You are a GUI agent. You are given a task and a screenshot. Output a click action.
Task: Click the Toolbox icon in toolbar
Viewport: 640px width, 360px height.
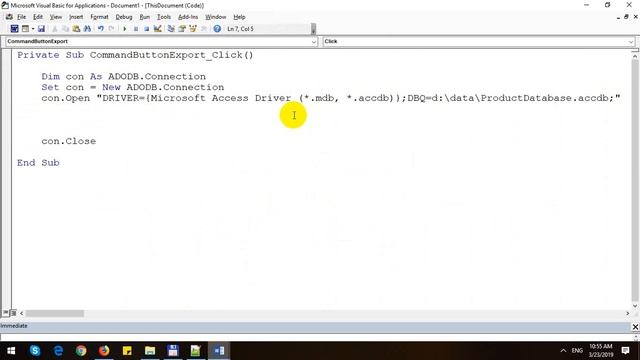(204, 29)
